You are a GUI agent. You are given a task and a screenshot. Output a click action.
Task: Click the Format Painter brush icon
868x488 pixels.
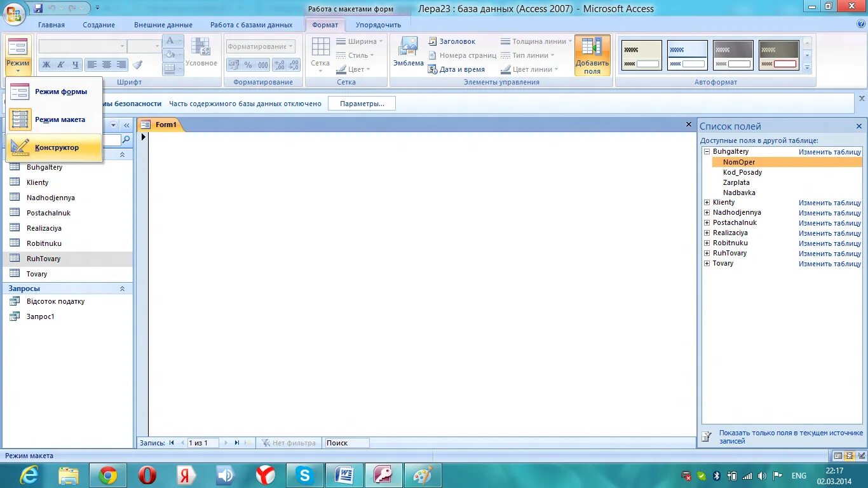pos(137,65)
